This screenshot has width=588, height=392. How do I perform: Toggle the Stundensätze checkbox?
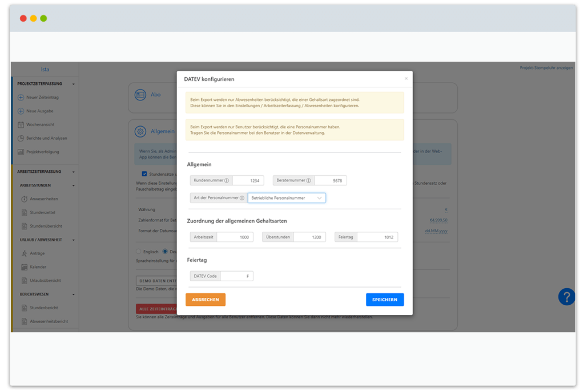tap(144, 174)
